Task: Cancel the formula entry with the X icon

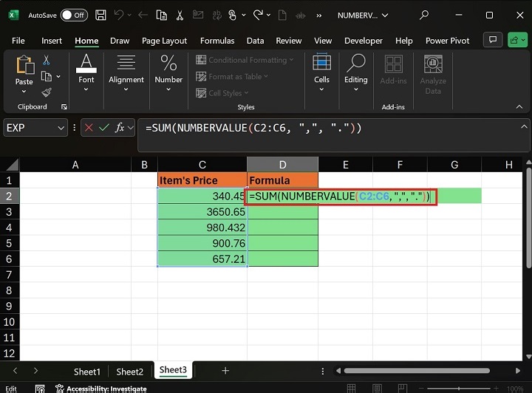Action: (x=89, y=128)
